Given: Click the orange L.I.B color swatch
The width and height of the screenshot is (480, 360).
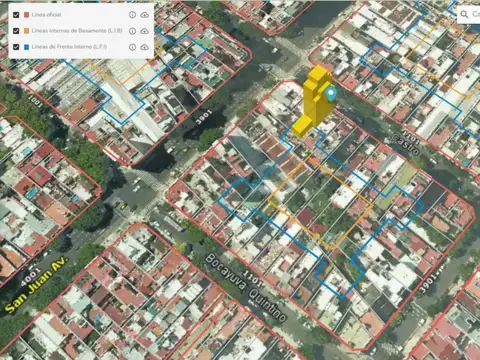Looking at the screenshot, I should pos(27,31).
